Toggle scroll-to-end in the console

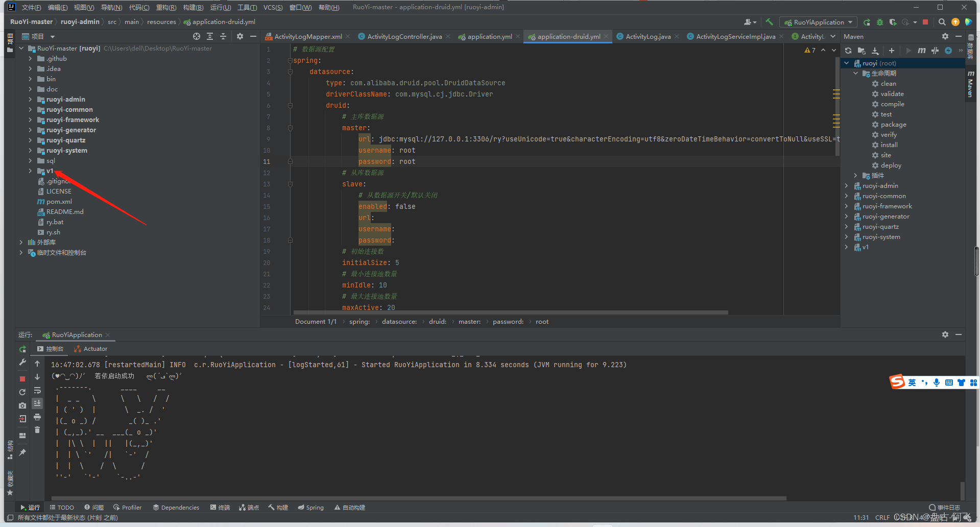[37, 403]
